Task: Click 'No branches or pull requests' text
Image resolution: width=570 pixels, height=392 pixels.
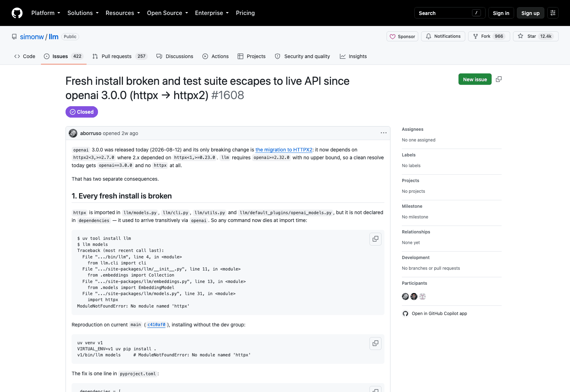Action: click(431, 268)
